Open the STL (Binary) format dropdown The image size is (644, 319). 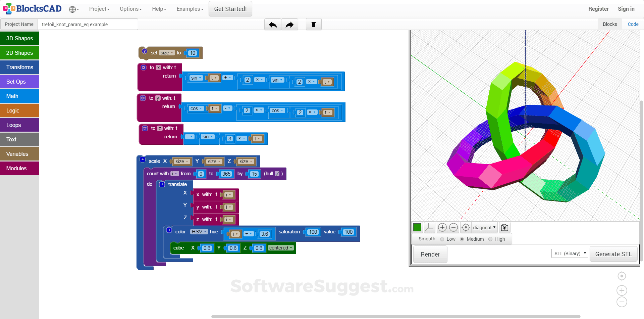pos(569,253)
